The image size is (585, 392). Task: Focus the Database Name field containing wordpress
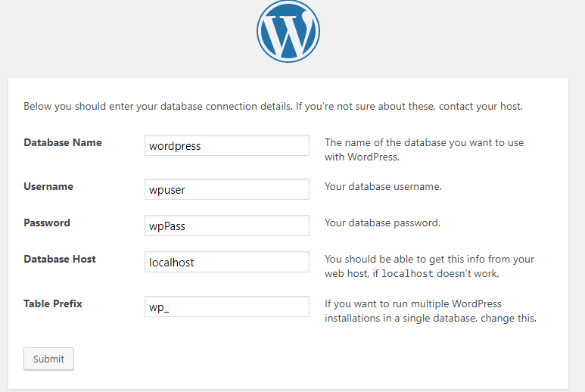(227, 145)
